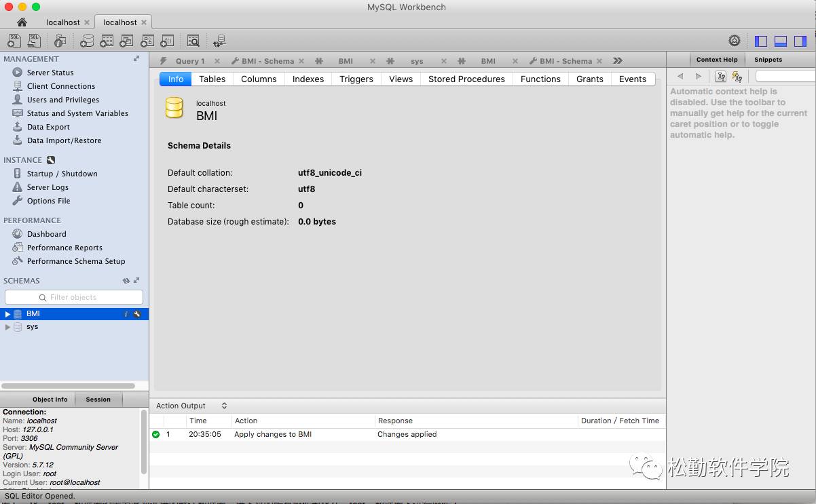Open the Query 1 editor tab

pyautogui.click(x=190, y=61)
